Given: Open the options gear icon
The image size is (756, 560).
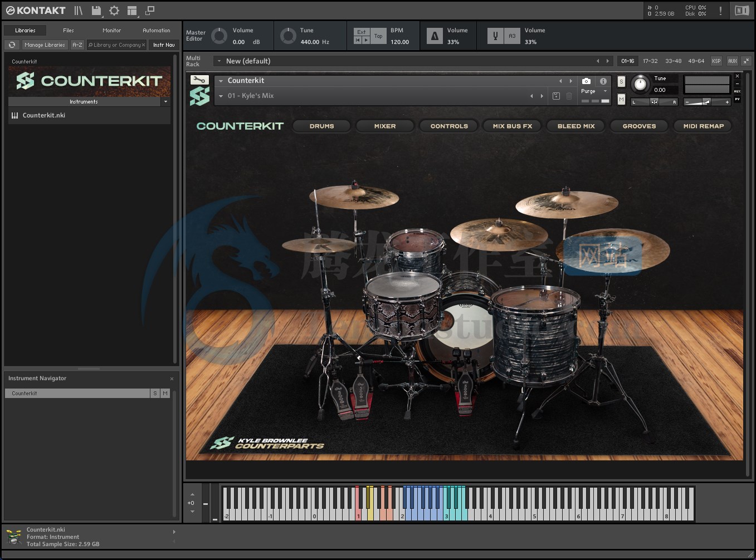Looking at the screenshot, I should click(114, 10).
